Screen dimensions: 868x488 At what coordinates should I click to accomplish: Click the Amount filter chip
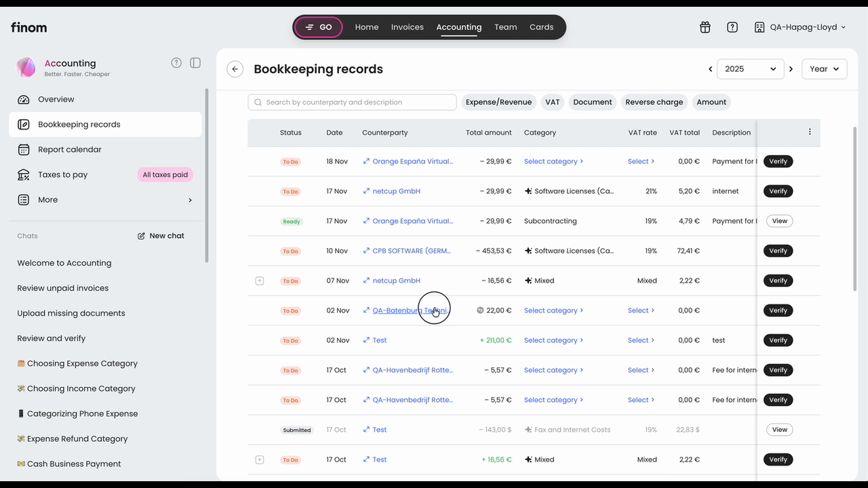pos(711,102)
